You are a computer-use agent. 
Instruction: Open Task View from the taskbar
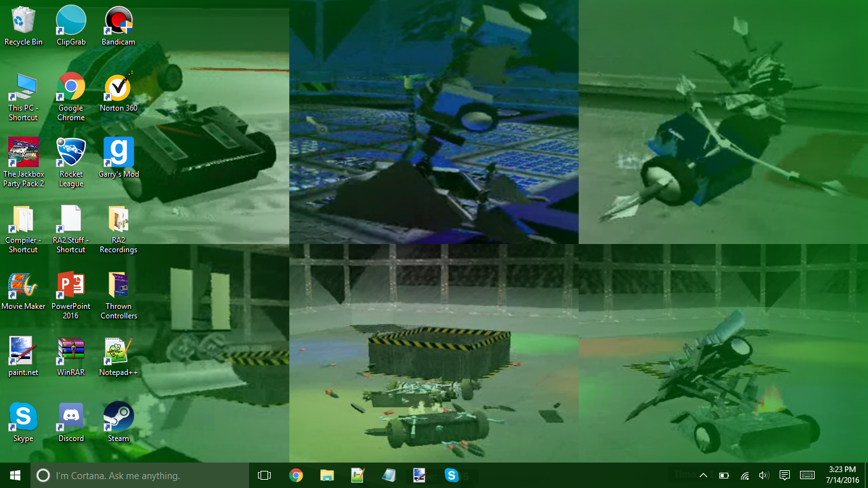pyautogui.click(x=264, y=475)
